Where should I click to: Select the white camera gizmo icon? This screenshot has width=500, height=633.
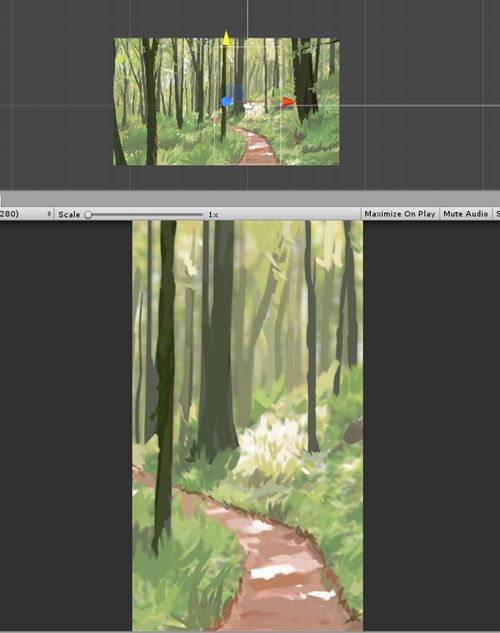coord(248,106)
